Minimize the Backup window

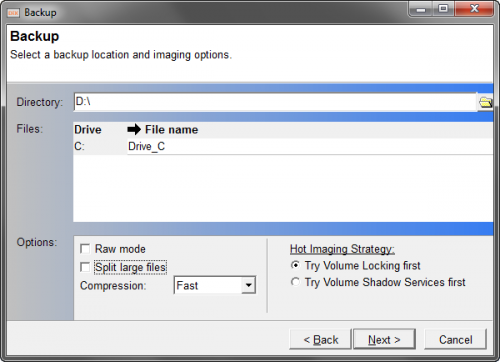[x=421, y=9]
